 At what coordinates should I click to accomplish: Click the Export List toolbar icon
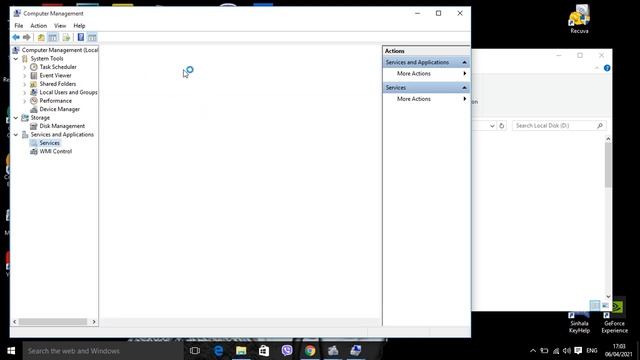pos(66,38)
